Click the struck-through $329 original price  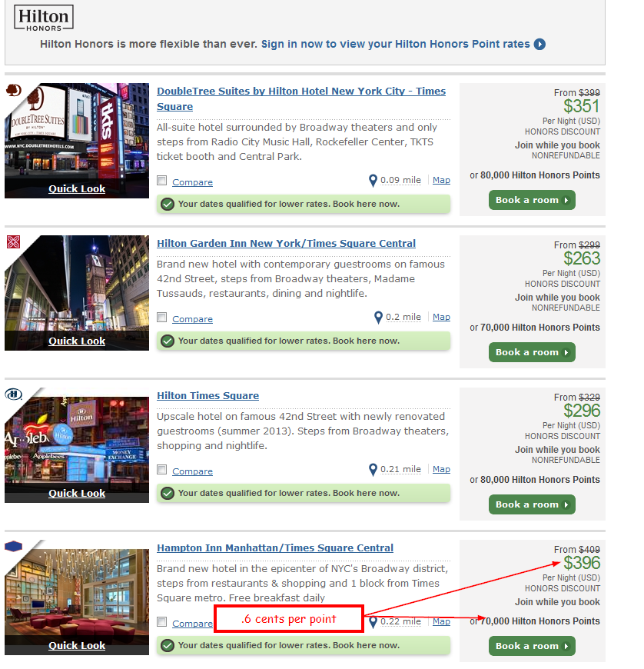click(589, 398)
